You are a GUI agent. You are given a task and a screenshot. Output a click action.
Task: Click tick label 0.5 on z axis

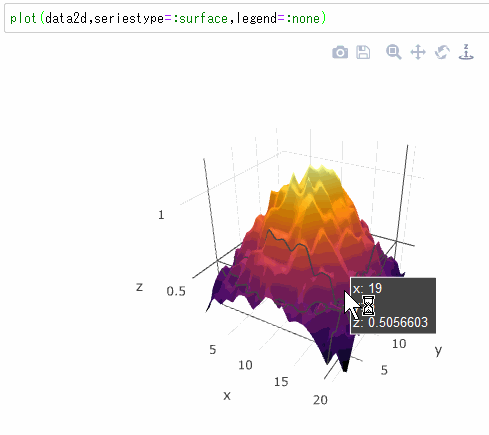[176, 291]
